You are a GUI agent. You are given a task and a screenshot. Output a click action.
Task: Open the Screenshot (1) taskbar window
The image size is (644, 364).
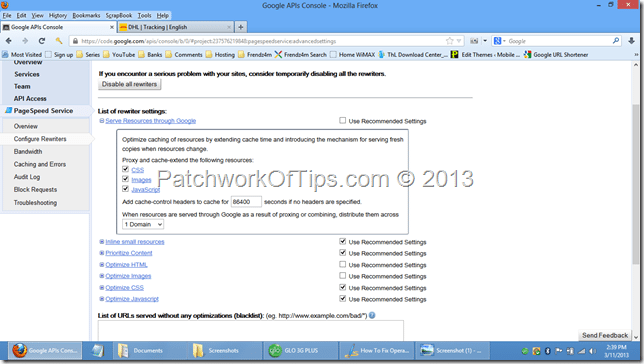tap(452, 350)
